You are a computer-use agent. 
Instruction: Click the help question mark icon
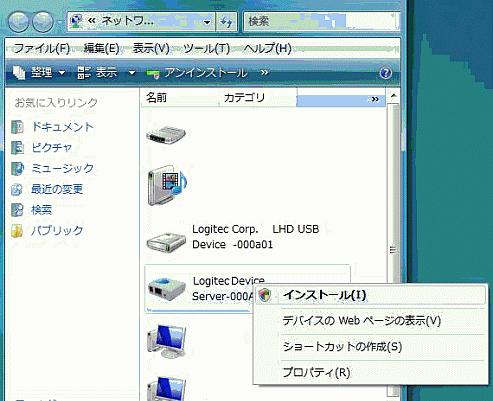point(386,73)
